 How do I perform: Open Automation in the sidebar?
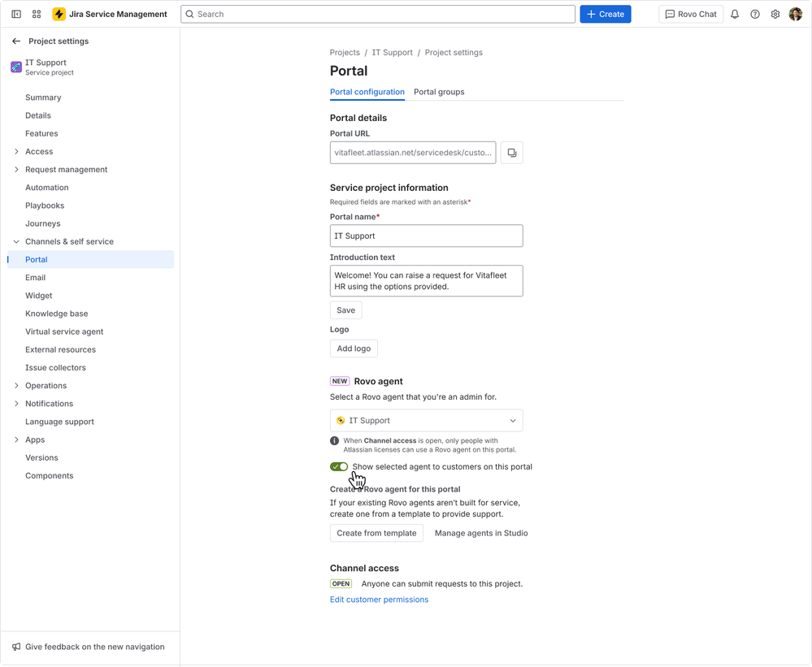point(46,188)
